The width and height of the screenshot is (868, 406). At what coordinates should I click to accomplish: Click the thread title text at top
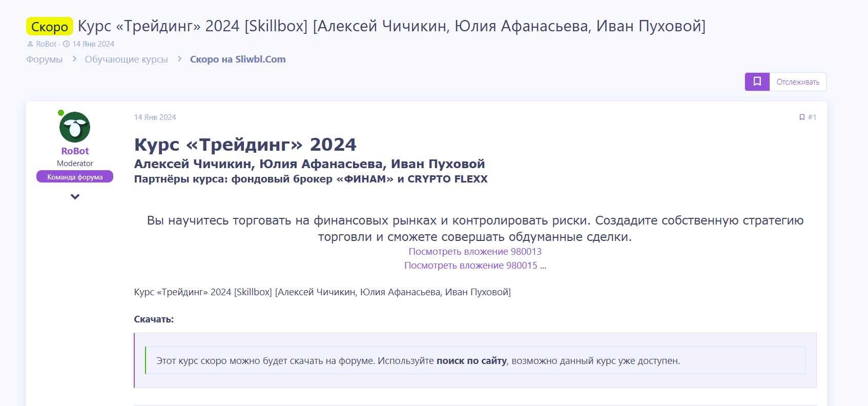(391, 26)
